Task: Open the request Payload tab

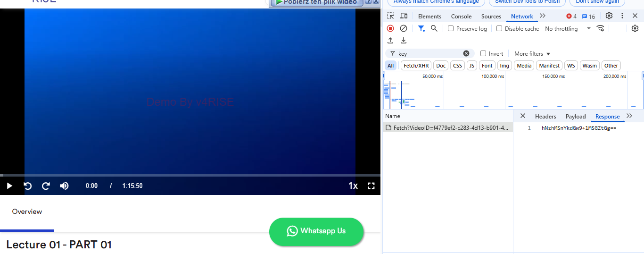Action: tap(576, 117)
